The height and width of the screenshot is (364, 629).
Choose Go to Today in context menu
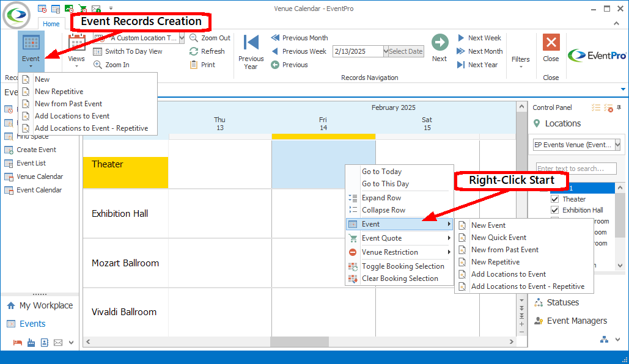[x=400, y=172]
